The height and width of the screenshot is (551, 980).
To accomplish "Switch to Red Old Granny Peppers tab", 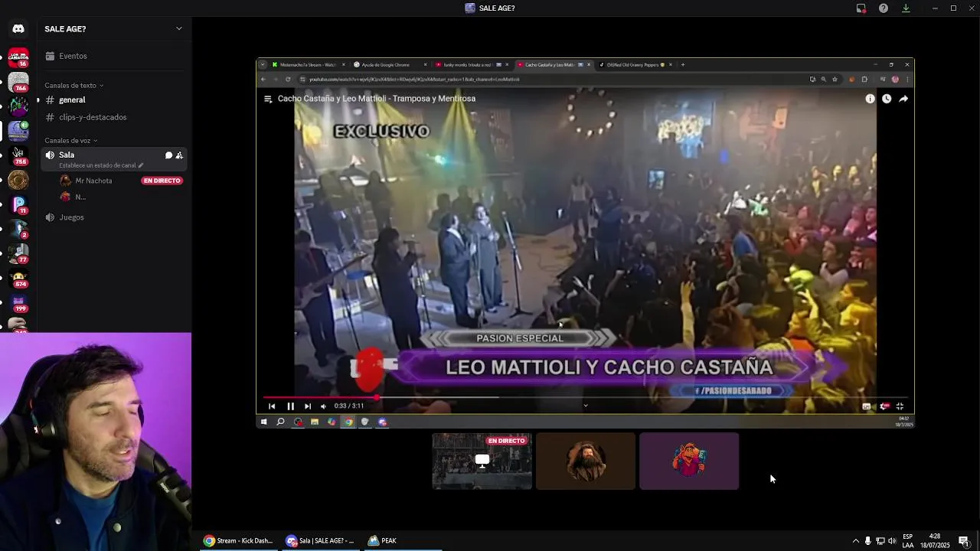I will (x=635, y=64).
